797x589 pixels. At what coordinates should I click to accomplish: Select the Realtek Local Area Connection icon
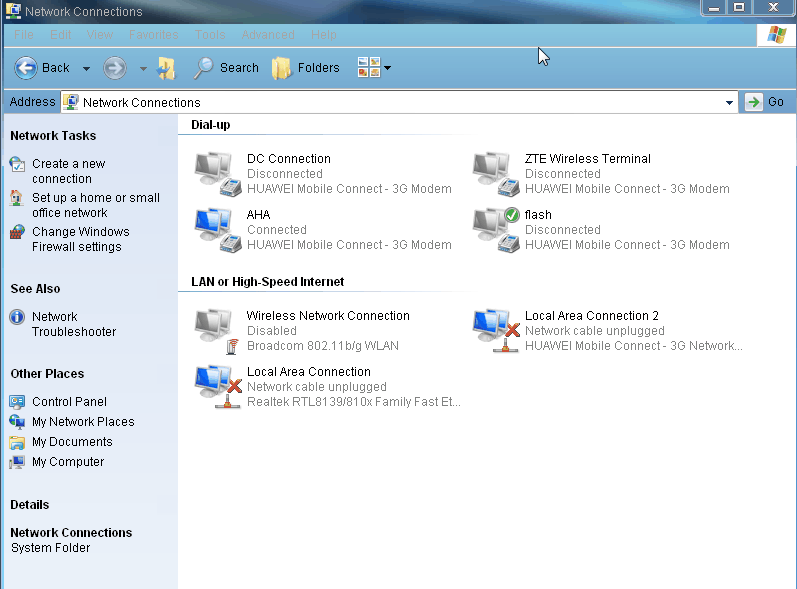point(218,387)
